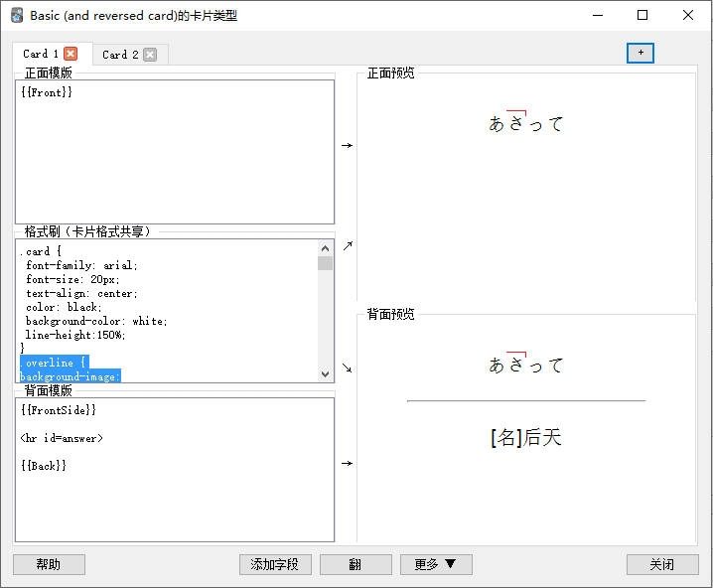713x588 pixels.
Task: Close the window with title bar X
Action: click(688, 16)
